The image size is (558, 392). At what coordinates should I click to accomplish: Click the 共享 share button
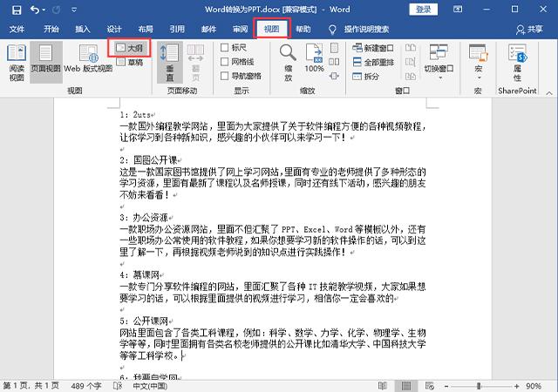[x=529, y=29]
